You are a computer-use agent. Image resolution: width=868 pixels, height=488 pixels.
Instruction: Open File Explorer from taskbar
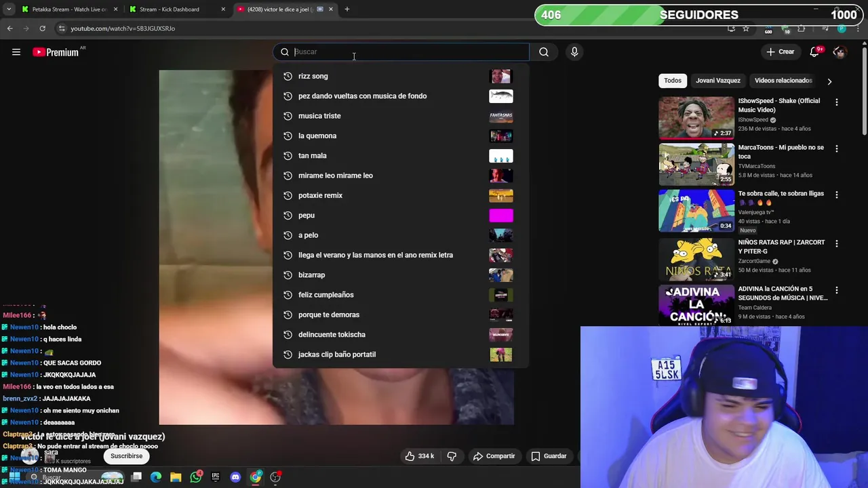176,477
